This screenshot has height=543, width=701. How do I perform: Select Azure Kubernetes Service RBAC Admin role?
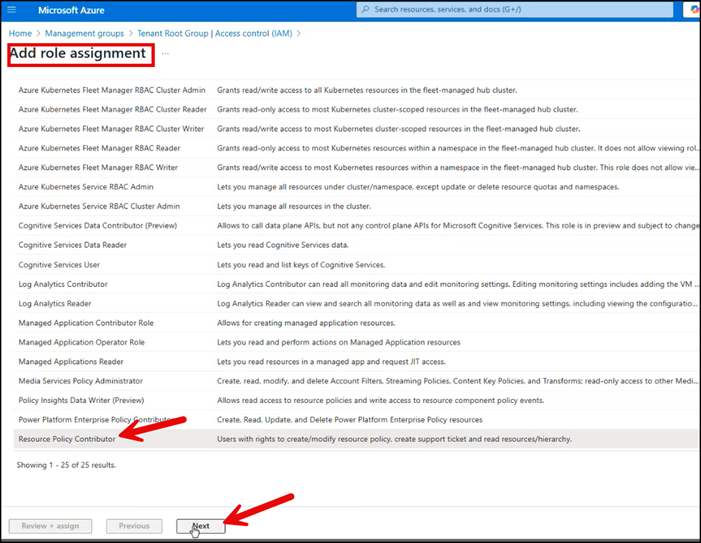coord(86,187)
